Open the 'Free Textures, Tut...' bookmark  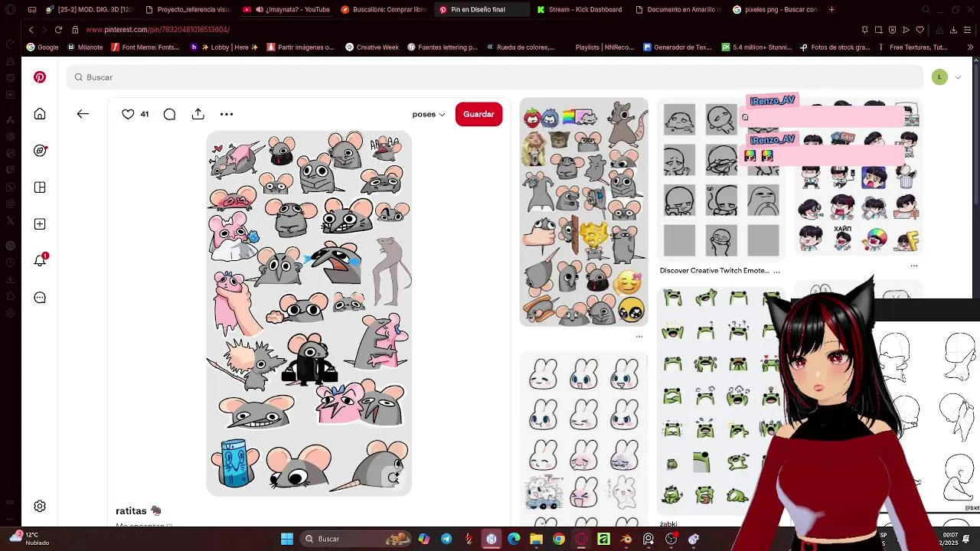tap(913, 47)
